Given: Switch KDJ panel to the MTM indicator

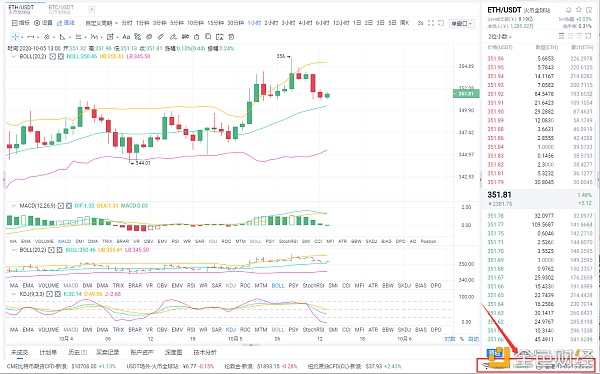Looking at the screenshot, I should pos(261,329).
